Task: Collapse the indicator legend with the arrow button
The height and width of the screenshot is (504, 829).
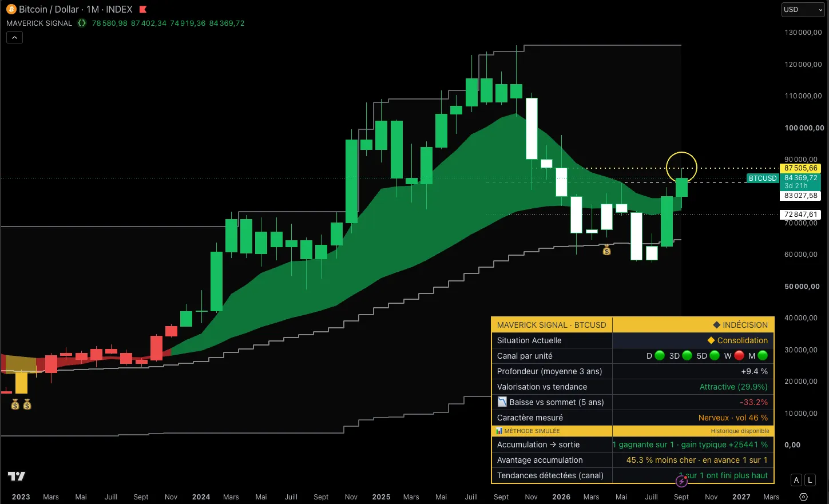Action: (14, 38)
